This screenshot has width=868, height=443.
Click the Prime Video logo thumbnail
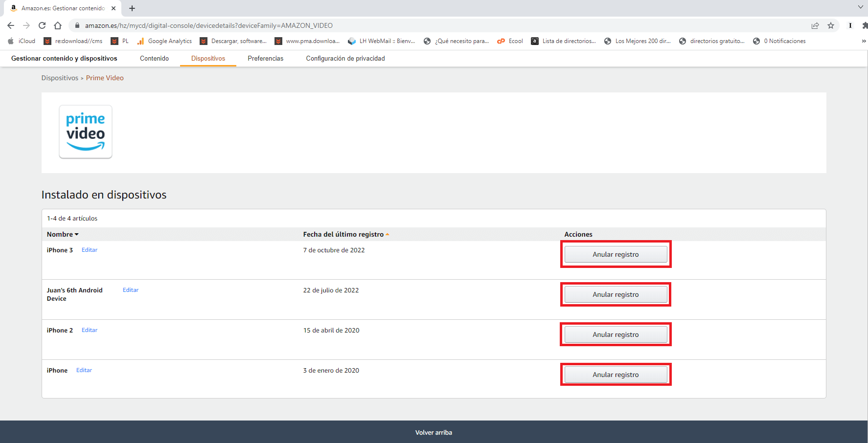click(86, 132)
